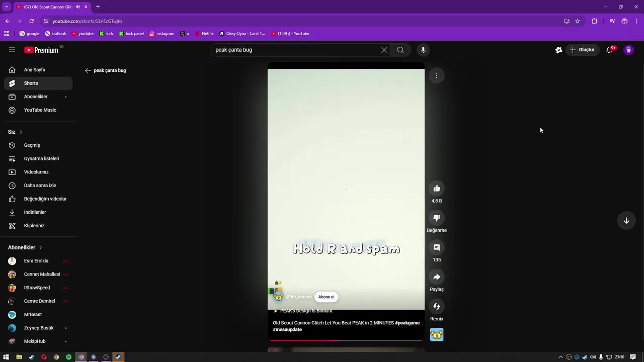Open the kick panel bookmark

(x=131, y=34)
